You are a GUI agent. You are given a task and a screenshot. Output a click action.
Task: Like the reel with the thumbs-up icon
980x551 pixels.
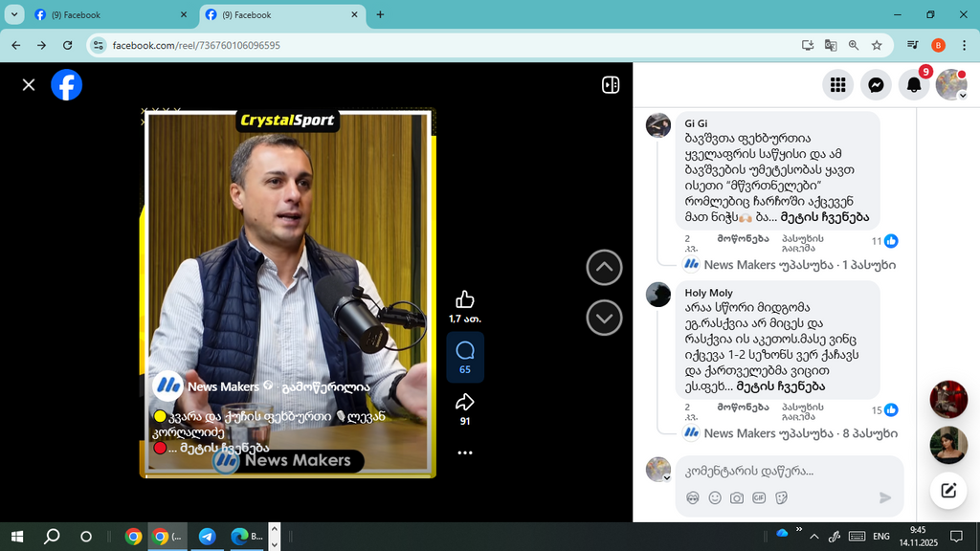point(465,299)
